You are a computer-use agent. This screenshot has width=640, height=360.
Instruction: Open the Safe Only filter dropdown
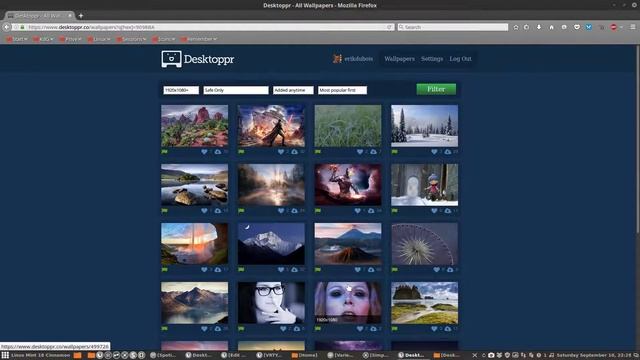point(236,90)
